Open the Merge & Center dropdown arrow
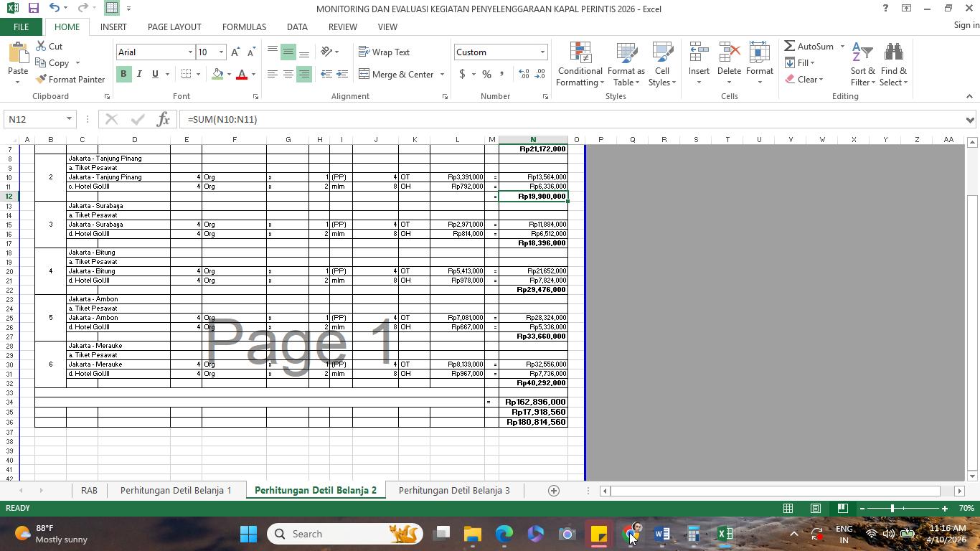This screenshot has height=551, width=980. coord(442,74)
